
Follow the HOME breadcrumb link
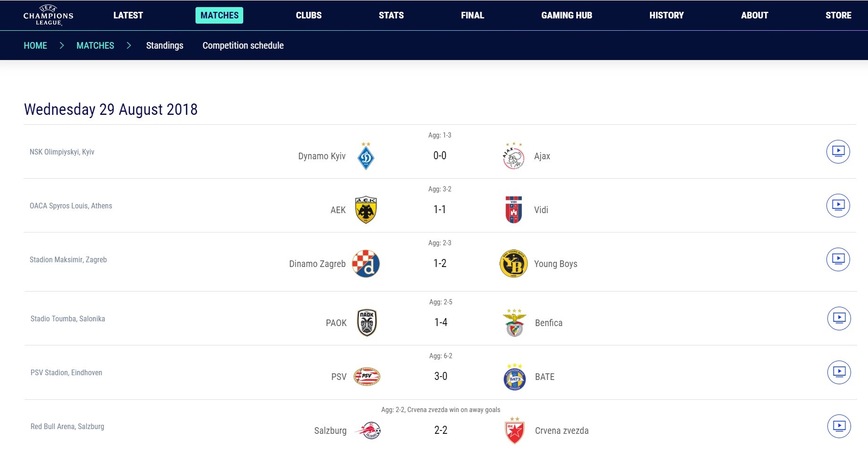coord(35,45)
